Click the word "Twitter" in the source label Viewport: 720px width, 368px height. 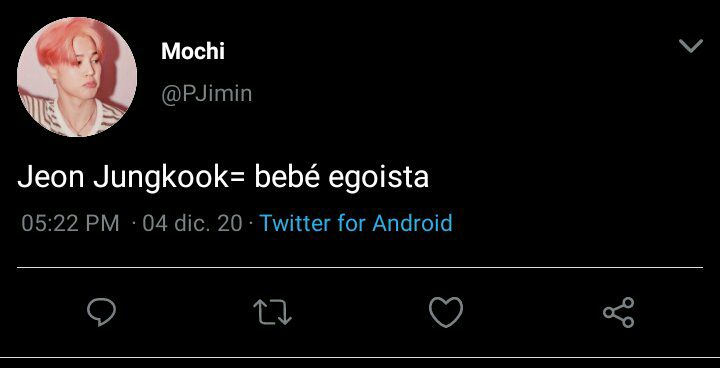pos(295,223)
